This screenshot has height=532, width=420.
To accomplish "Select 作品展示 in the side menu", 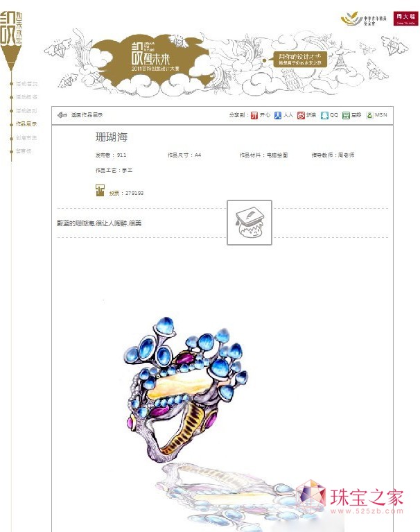I will pos(26,124).
